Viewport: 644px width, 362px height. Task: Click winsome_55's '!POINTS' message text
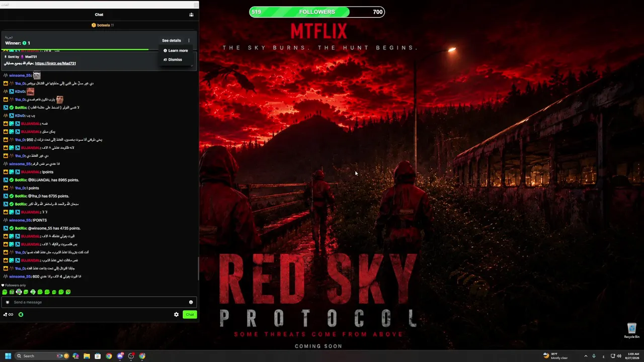coord(40,220)
